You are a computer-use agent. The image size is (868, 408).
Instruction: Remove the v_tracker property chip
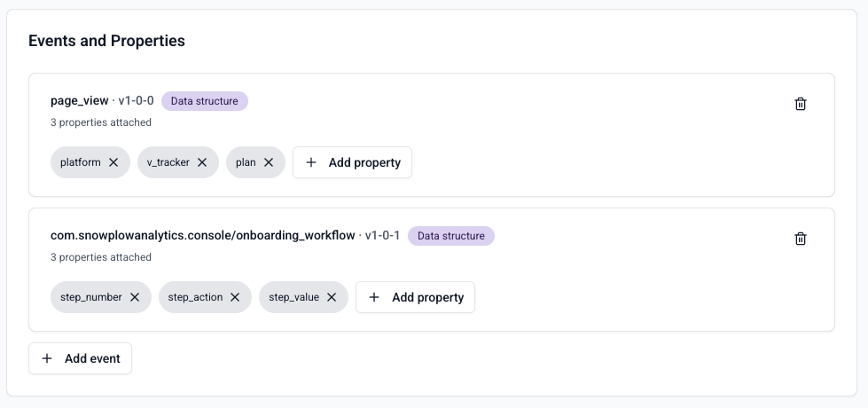click(x=202, y=162)
